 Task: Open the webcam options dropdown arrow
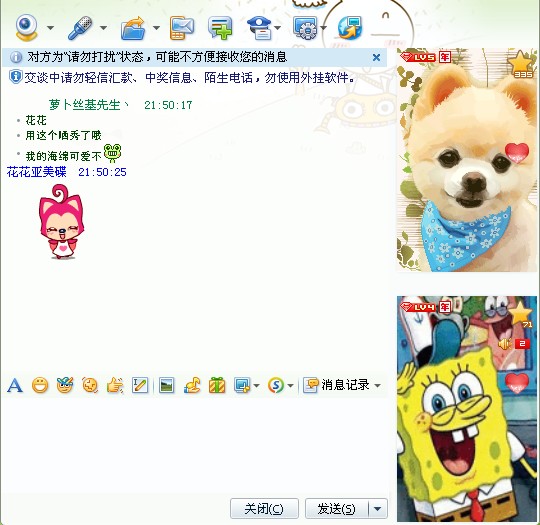(x=50, y=28)
